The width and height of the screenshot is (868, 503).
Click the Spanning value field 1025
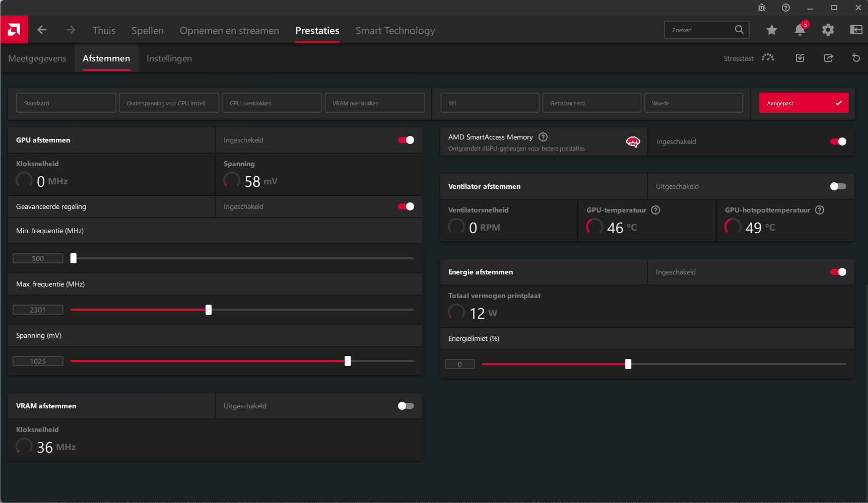38,361
